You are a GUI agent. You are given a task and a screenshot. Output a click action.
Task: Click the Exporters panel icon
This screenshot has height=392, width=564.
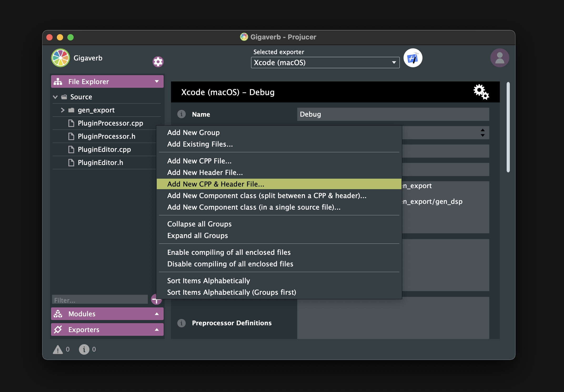click(58, 329)
